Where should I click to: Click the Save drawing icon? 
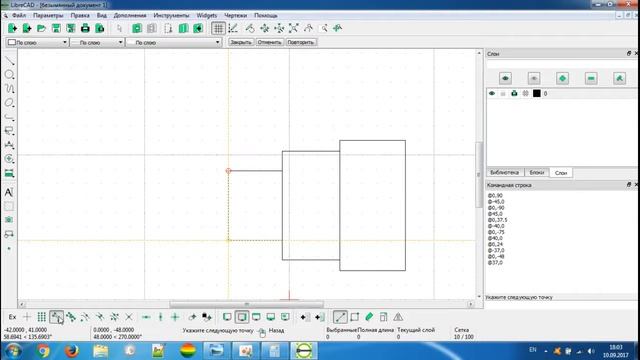coord(56,28)
